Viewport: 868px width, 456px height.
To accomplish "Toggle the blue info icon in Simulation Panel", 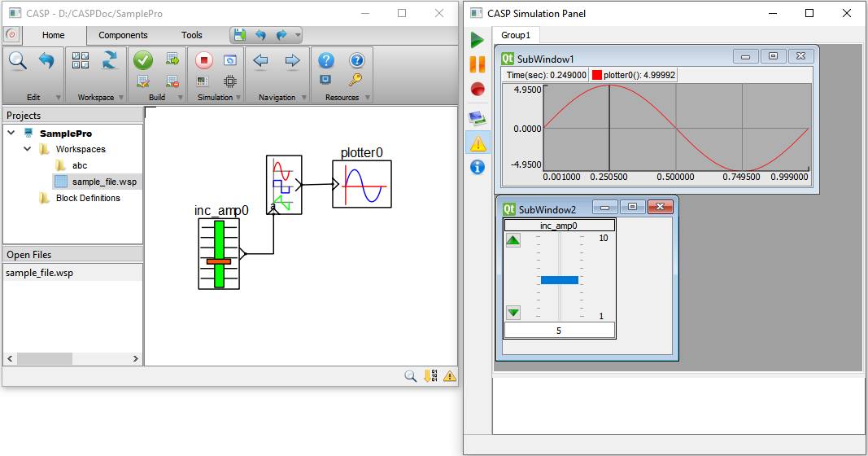I will coord(478,167).
